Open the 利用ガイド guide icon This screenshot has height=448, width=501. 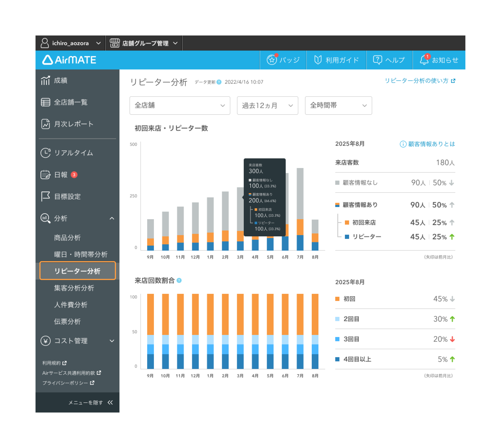pyautogui.click(x=318, y=60)
